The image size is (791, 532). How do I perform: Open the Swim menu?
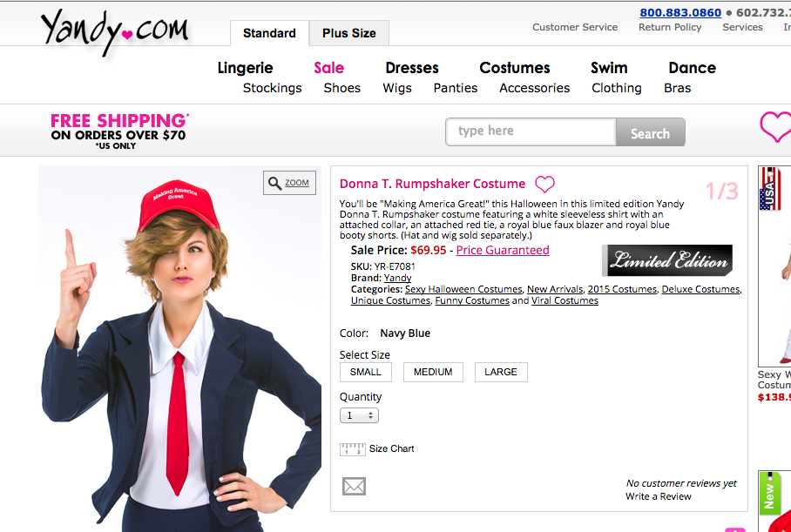609,68
